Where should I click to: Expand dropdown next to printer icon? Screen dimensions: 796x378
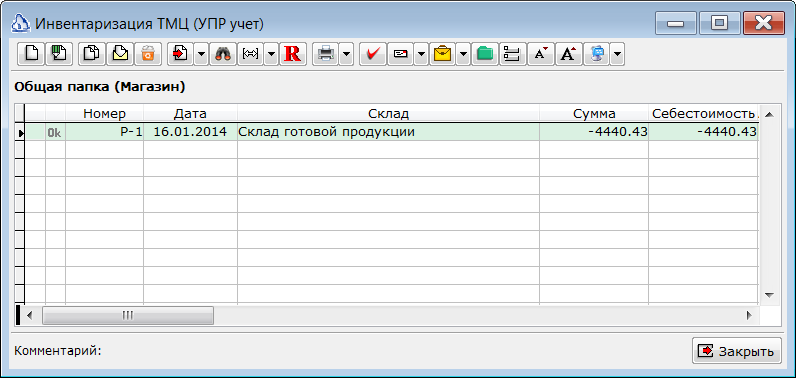pyautogui.click(x=346, y=53)
